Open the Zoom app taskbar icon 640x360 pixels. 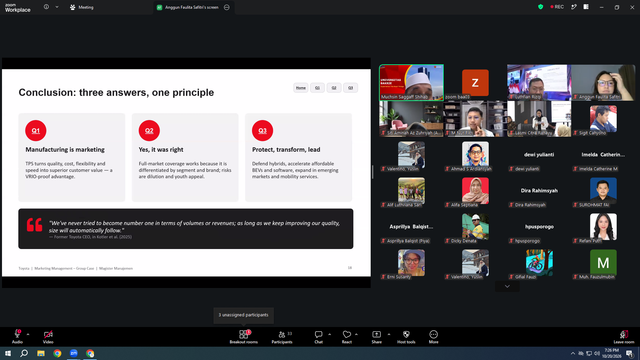74,353
